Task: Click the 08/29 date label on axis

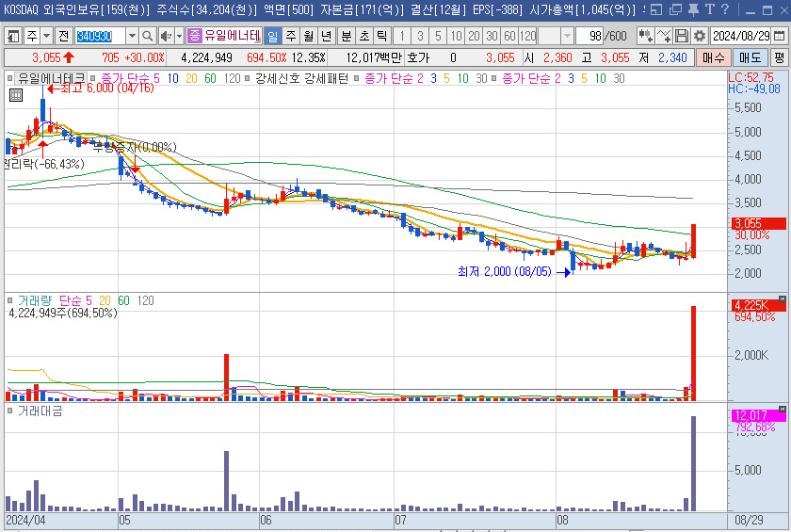Action: [x=749, y=520]
